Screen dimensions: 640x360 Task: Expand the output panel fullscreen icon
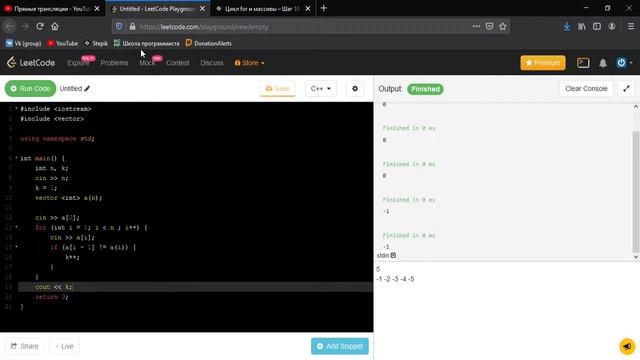(x=626, y=89)
